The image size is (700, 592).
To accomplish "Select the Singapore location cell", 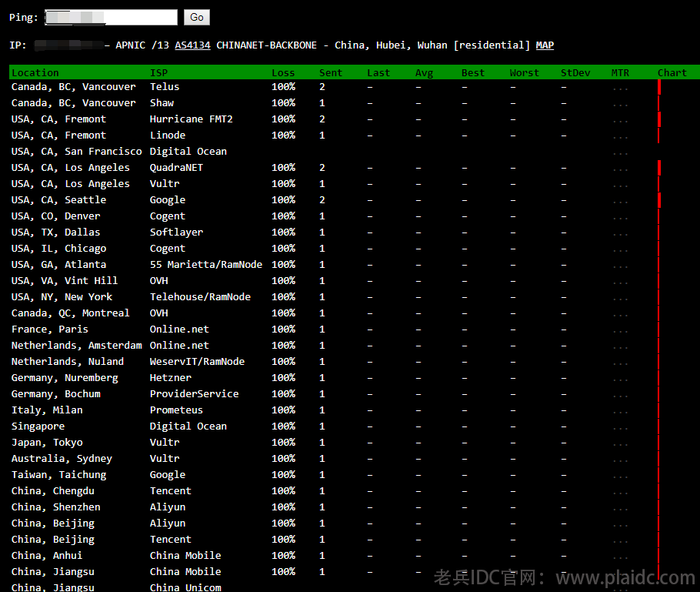I will (38, 426).
